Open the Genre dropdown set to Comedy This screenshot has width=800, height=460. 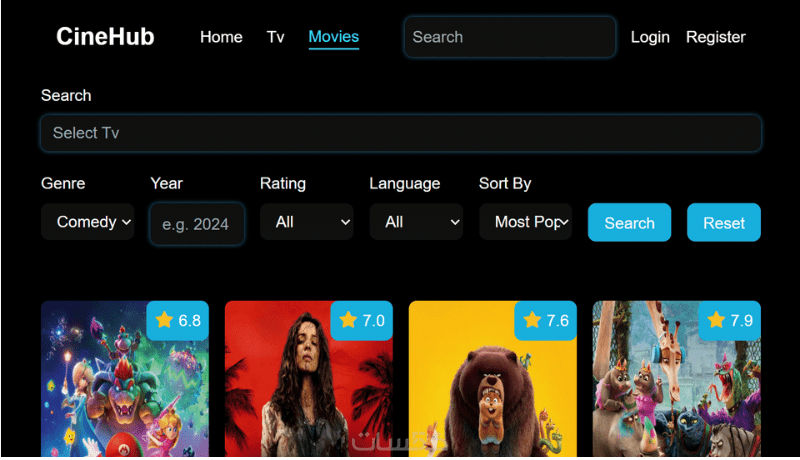pos(88,222)
